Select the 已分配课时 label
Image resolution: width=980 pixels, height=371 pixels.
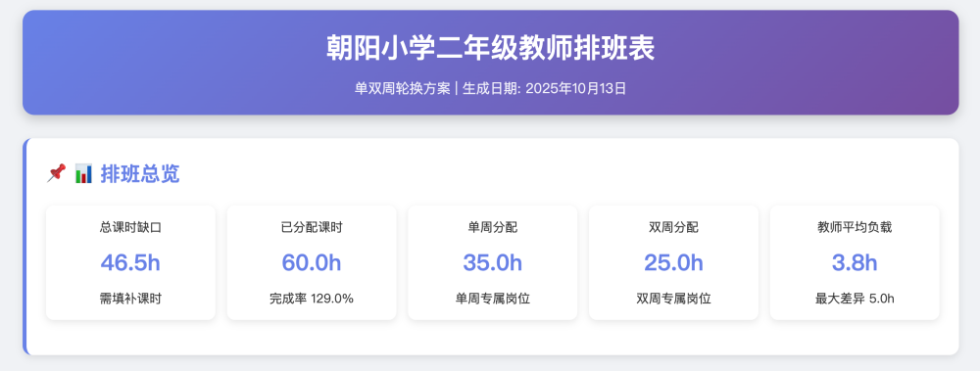coord(312,227)
